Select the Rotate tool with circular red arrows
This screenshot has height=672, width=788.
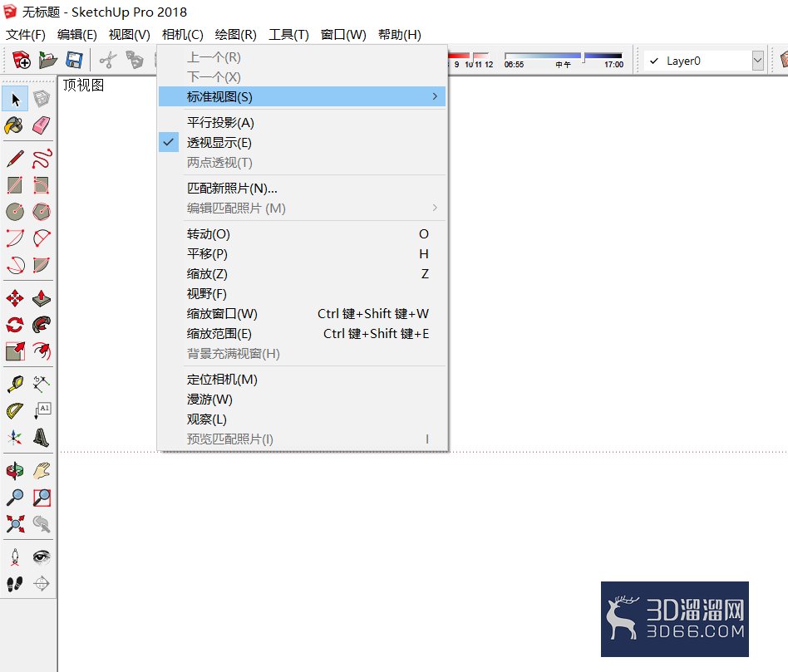[x=15, y=325]
